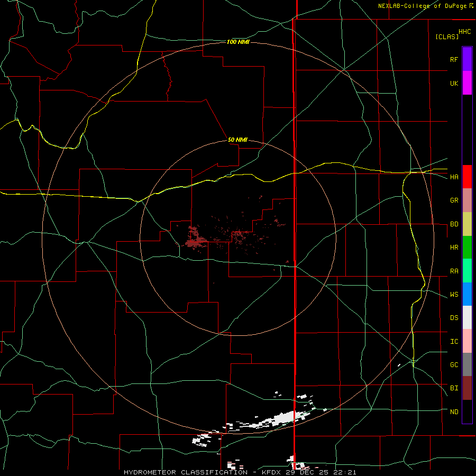
Task: Click the HA red legend swatch
Action: pyautogui.click(x=467, y=177)
